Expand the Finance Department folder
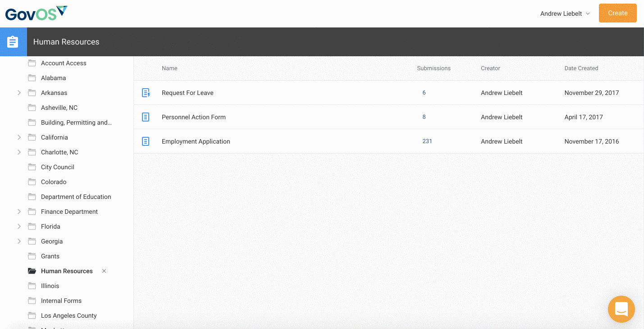 (19, 212)
